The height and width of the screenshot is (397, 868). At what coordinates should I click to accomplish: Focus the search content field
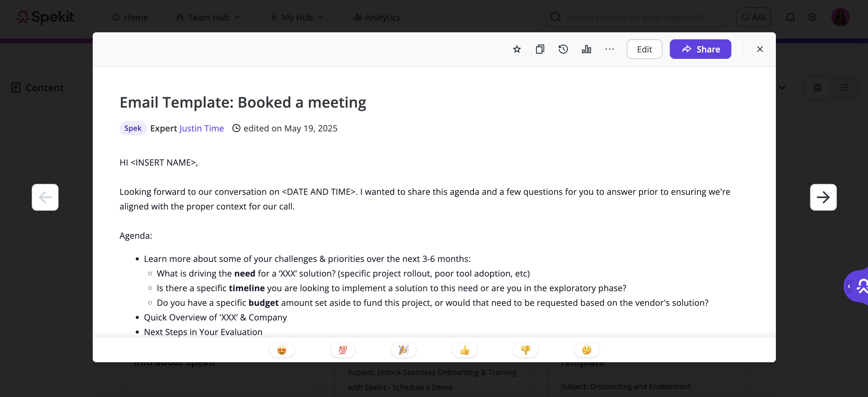point(634,17)
